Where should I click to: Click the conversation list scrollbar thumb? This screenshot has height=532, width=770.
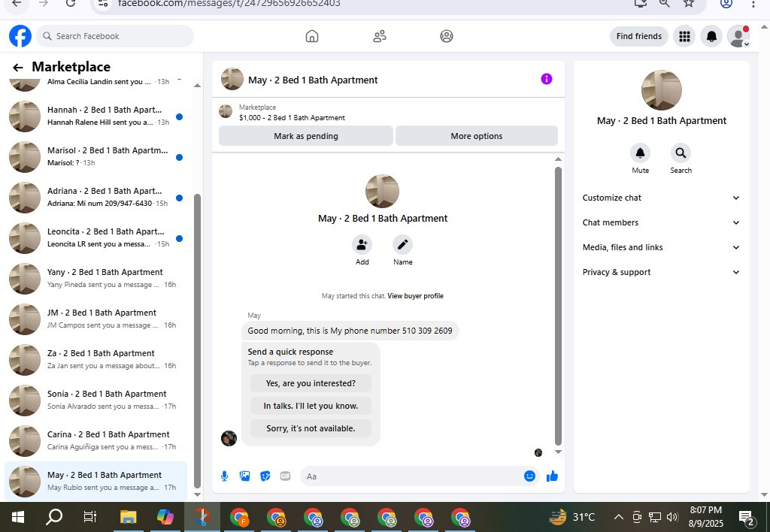coord(198,340)
